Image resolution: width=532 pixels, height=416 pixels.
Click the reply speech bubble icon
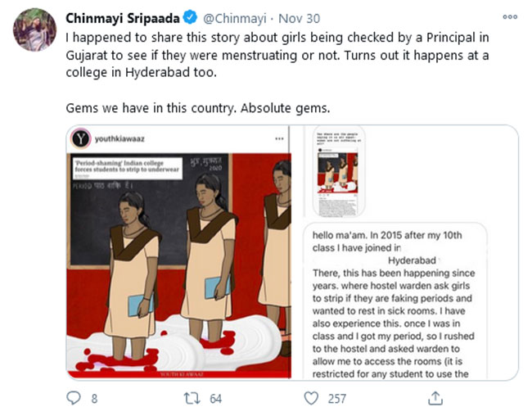[x=74, y=399]
